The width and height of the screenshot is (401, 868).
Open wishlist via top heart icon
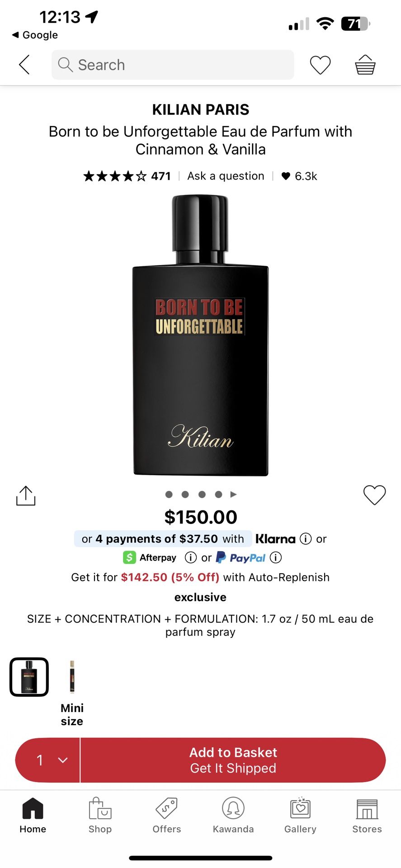[x=321, y=65]
